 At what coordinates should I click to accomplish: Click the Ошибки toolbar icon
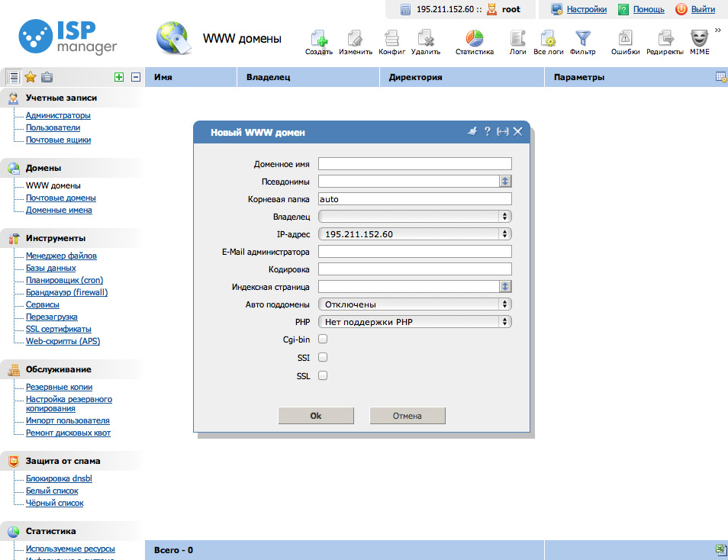[625, 40]
